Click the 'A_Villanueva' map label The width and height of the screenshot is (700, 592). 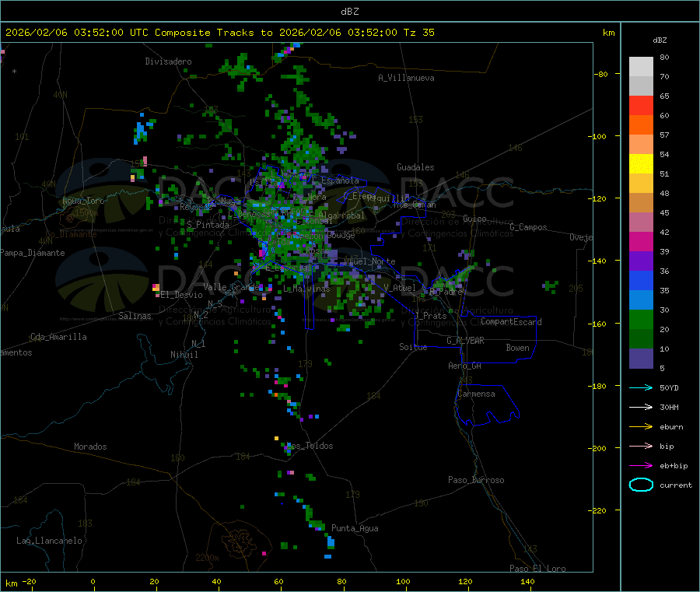click(x=406, y=78)
